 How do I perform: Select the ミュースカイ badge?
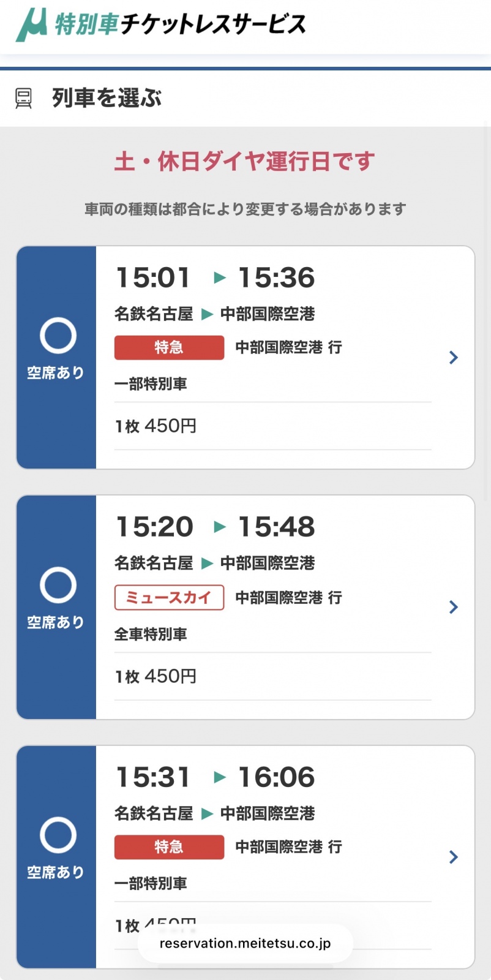click(x=169, y=597)
